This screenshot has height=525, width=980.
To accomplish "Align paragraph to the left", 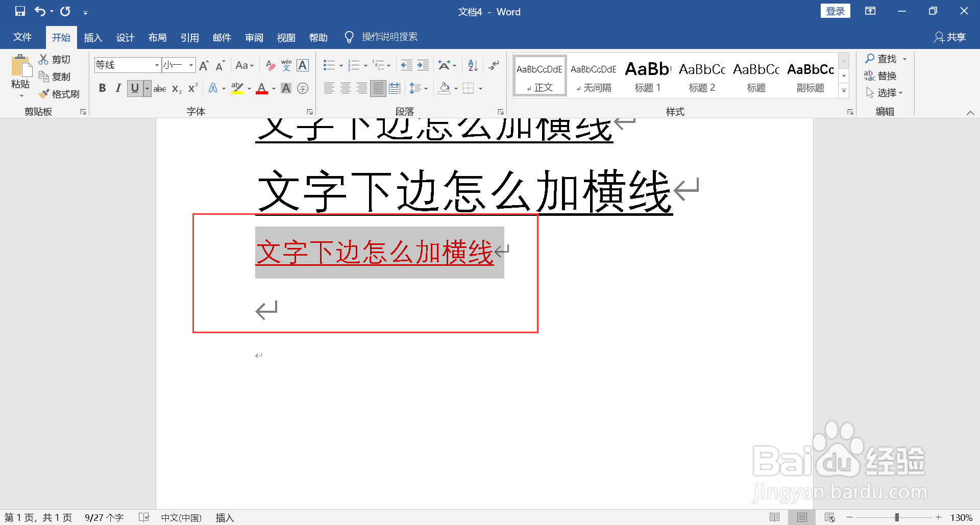I will pos(329,89).
